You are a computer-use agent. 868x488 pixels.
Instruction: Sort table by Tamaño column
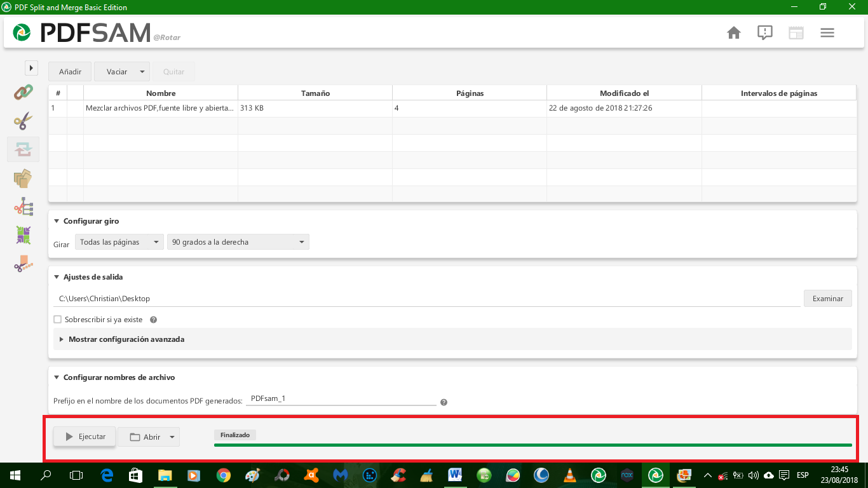[x=315, y=93]
